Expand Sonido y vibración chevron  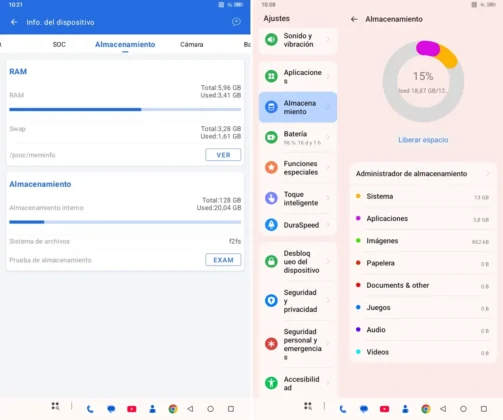[328, 40]
